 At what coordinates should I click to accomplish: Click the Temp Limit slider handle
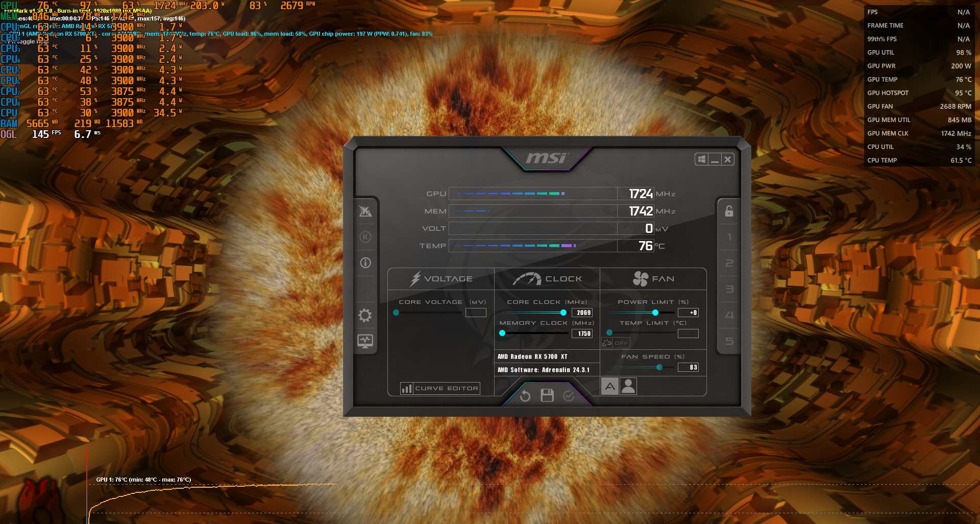point(609,332)
